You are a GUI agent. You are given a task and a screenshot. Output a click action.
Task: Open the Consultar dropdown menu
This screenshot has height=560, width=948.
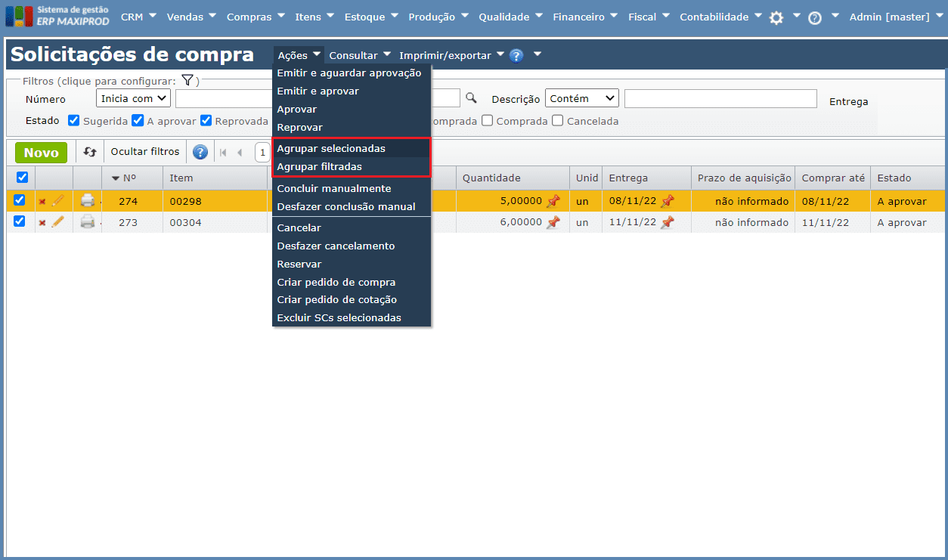(360, 55)
